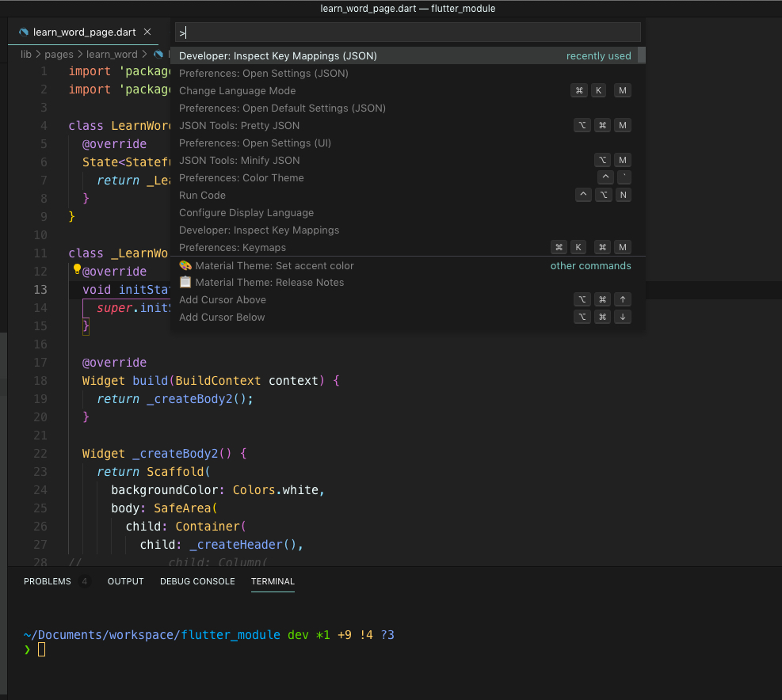Screen dimensions: 782x700
Task: Click the palette icon beside Set accent color
Action: 185,266
